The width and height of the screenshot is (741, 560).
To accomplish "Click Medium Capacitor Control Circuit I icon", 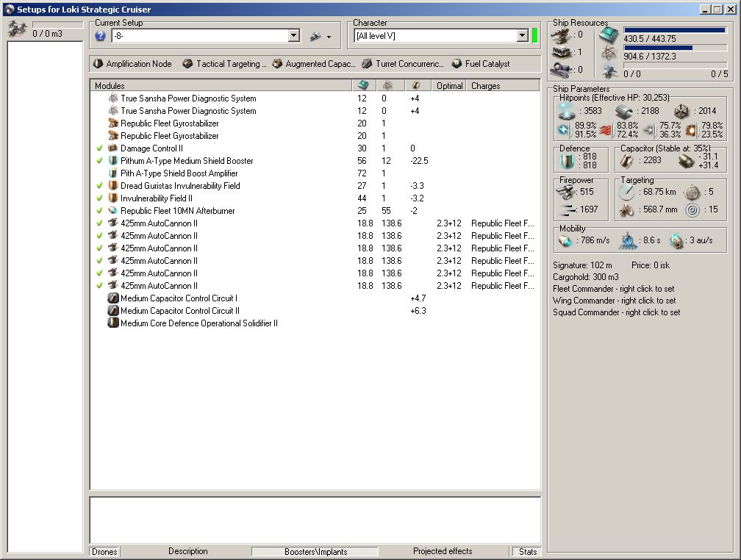I will [x=113, y=298].
